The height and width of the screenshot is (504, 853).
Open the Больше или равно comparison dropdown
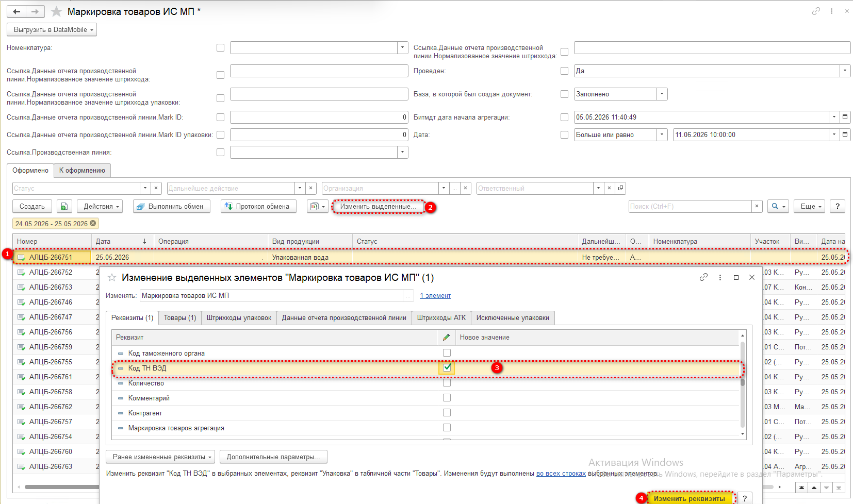tap(662, 135)
